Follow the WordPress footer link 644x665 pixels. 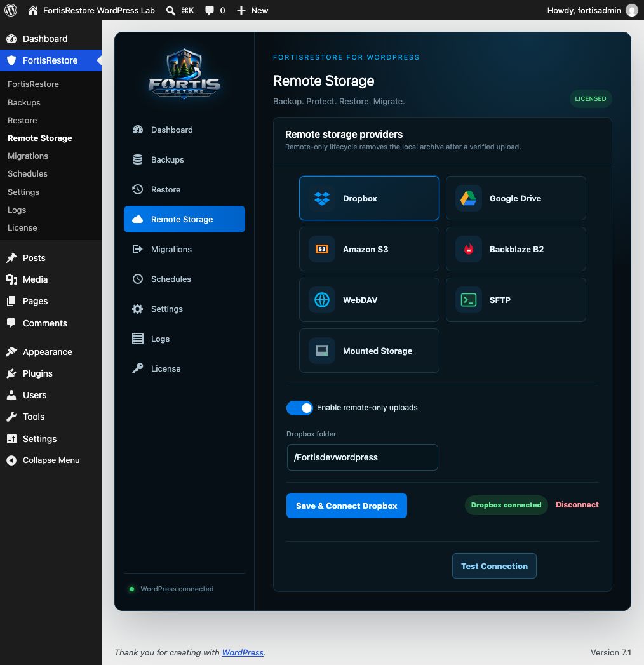[x=243, y=652]
